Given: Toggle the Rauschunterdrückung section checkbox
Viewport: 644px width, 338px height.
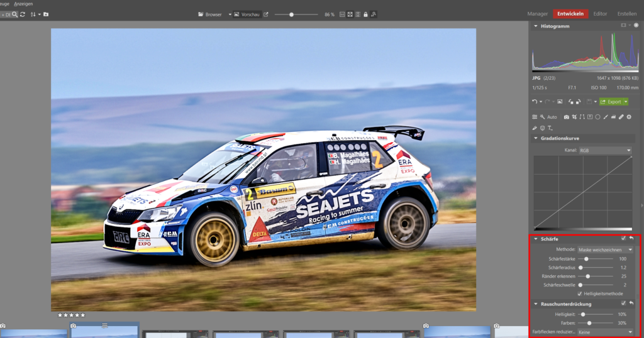Looking at the screenshot, I should coord(623,303).
